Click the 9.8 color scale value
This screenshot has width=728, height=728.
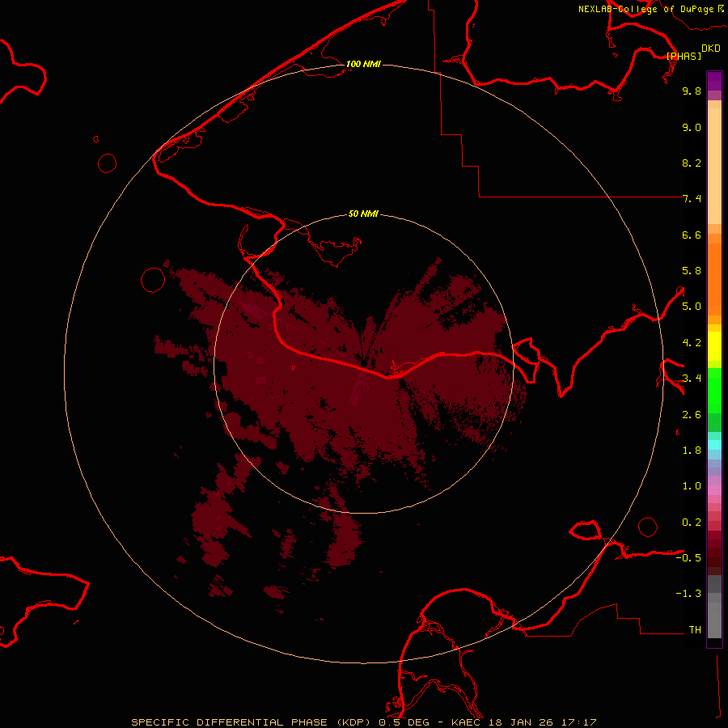[692, 91]
